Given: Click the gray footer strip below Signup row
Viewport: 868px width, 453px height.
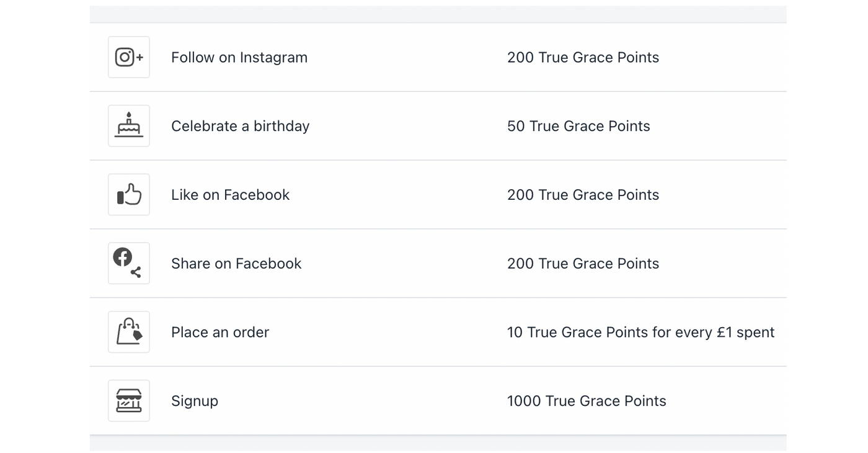Looking at the screenshot, I should point(438,443).
